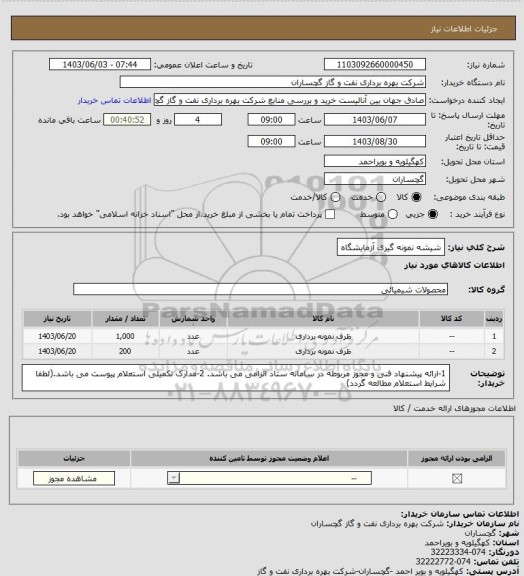The width and height of the screenshot is (524, 576).
Task: Select the متوسط purchase type radio
Action: point(393,214)
